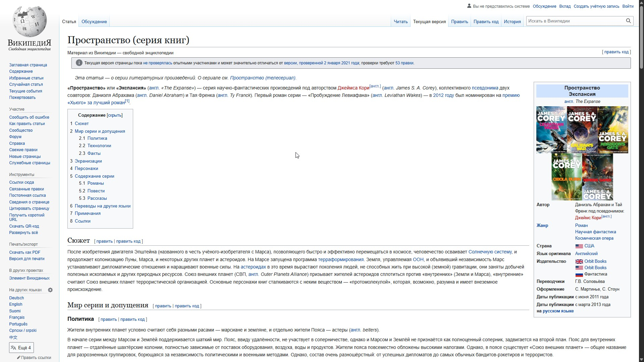Click reference [1] after Хьюго award
Viewport: 644px width, 362px height.
click(127, 101)
